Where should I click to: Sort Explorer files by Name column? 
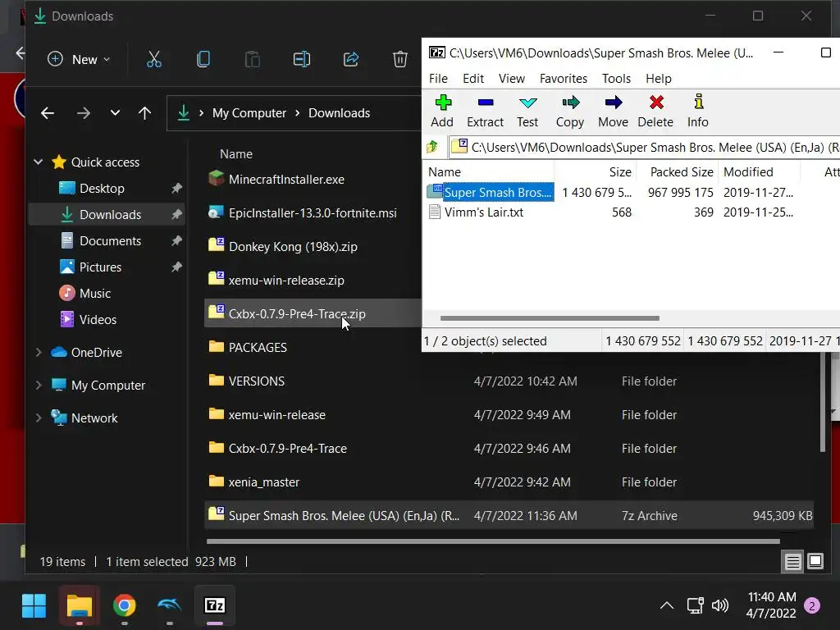(x=235, y=153)
